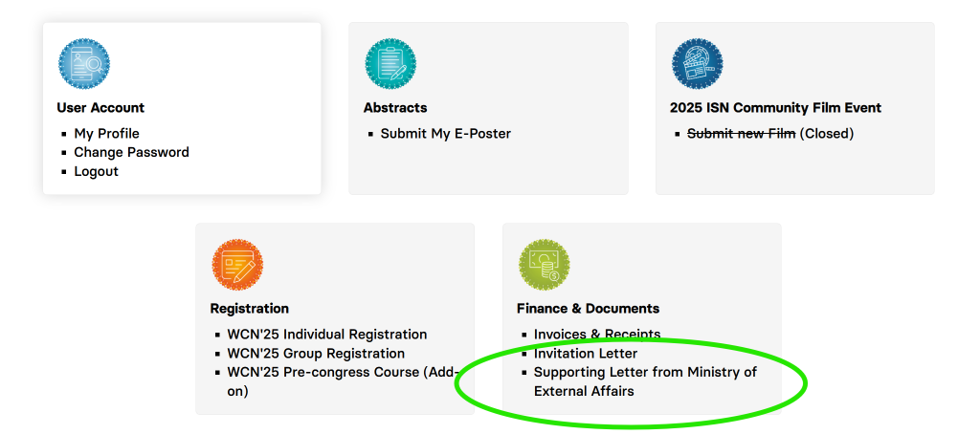
Task: Click the struck-through Submit new Film link
Action: click(x=741, y=134)
